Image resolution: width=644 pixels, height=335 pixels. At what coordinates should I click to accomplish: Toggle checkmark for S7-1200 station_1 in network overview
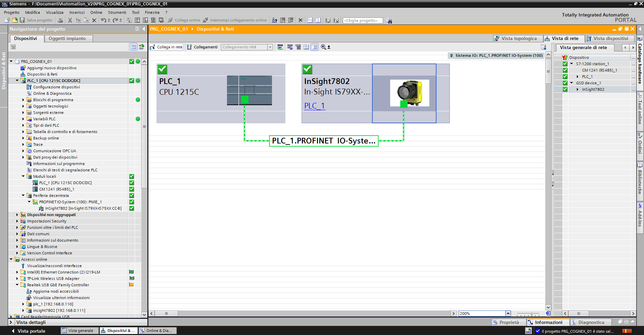click(565, 64)
